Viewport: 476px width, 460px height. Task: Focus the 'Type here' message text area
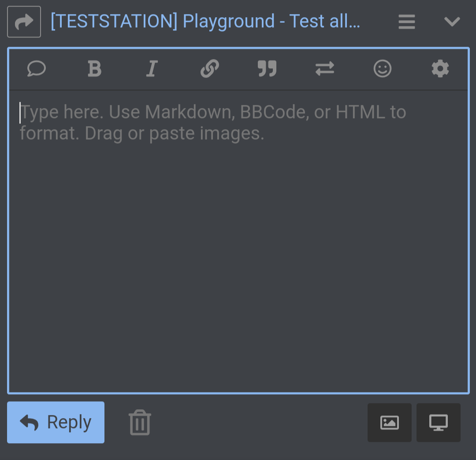point(238,242)
